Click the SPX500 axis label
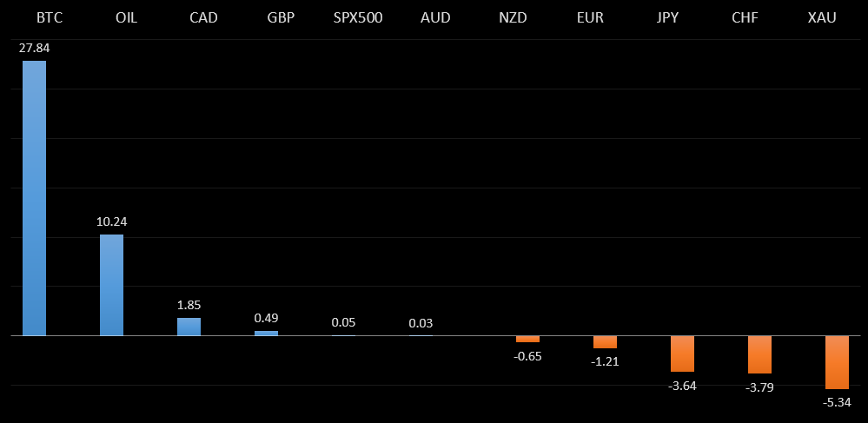 tap(343, 17)
